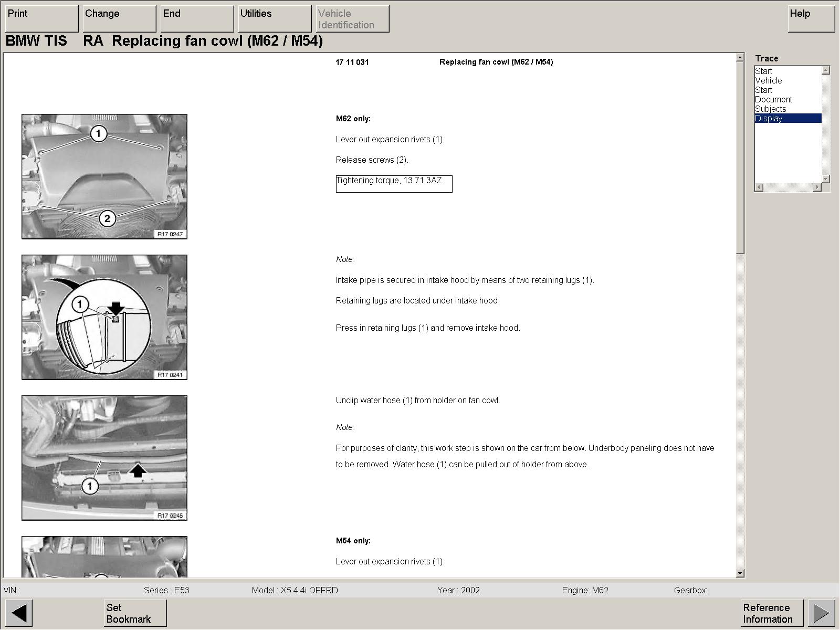Click the Change button
This screenshot has width=840, height=630.
click(119, 18)
